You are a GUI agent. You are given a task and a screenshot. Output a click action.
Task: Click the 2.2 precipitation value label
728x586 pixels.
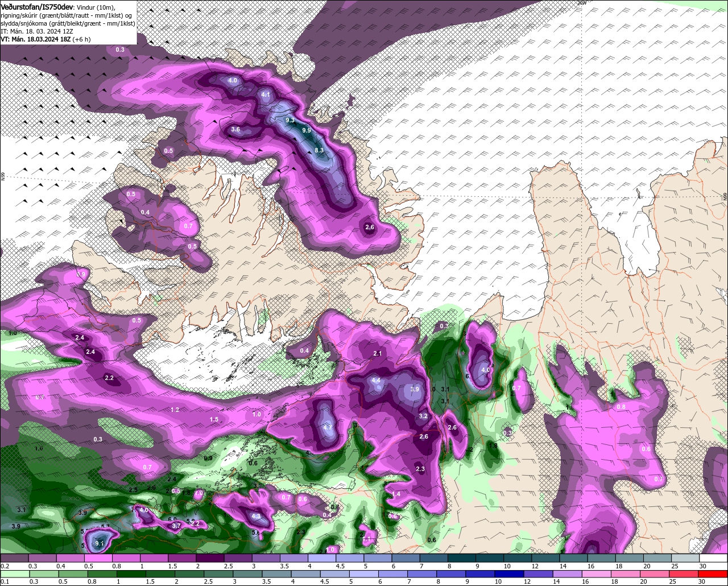[x=109, y=378]
